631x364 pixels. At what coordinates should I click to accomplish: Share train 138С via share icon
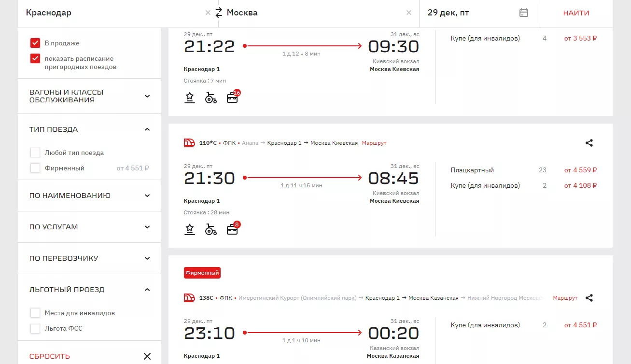(589, 298)
